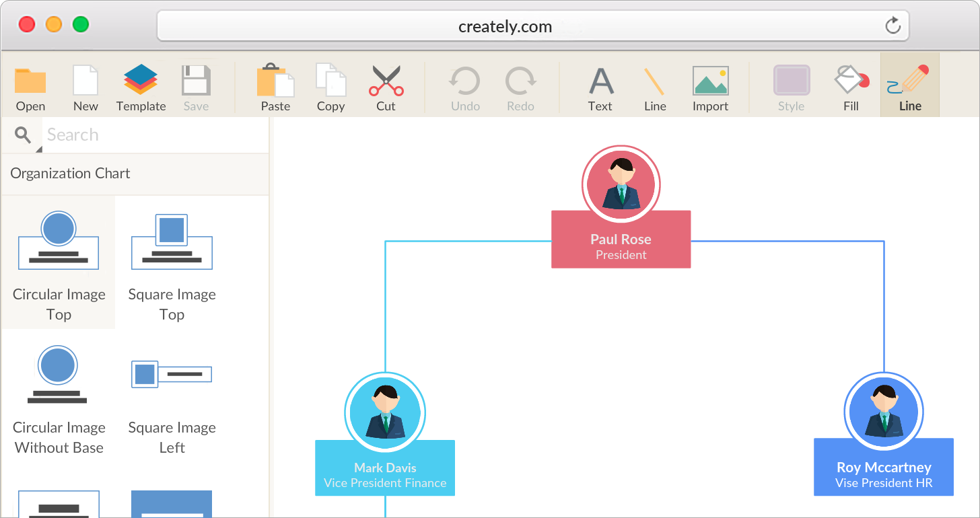Pick the Square Image Top shape
Screen dimensions: 980x518
(172, 262)
